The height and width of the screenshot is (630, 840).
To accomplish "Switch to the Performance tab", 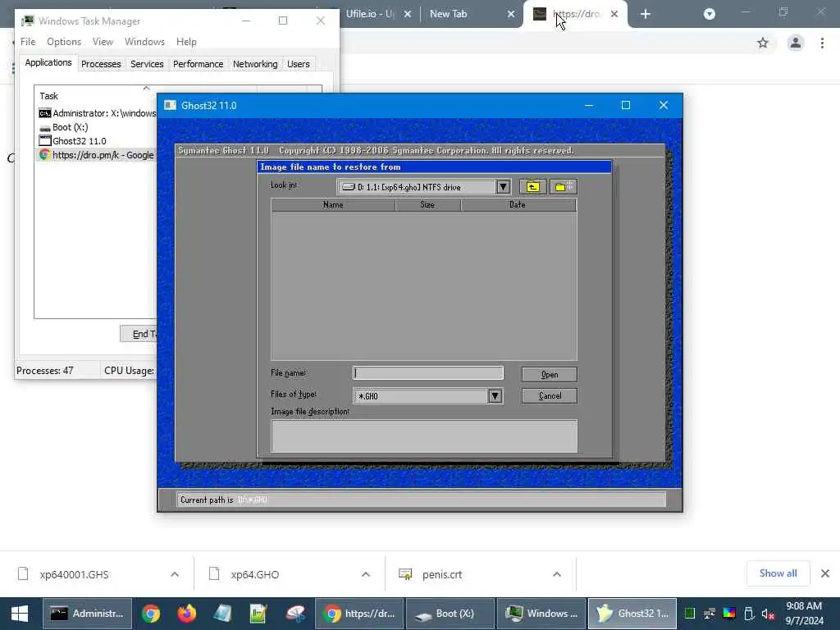I will point(198,64).
